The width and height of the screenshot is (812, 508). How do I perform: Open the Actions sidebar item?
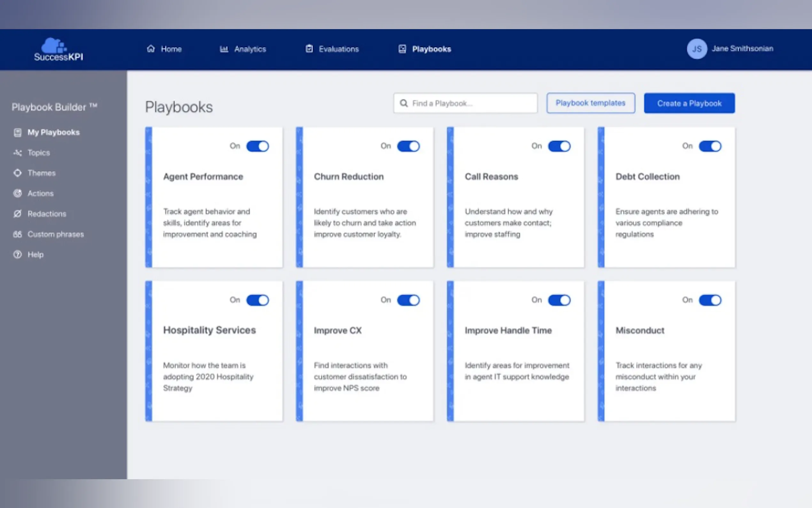coord(40,194)
